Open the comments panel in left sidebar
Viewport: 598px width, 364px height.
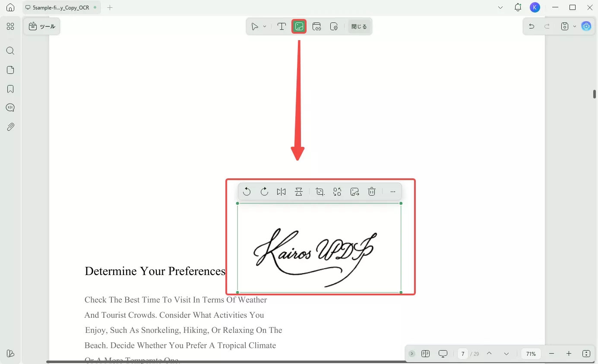10,108
